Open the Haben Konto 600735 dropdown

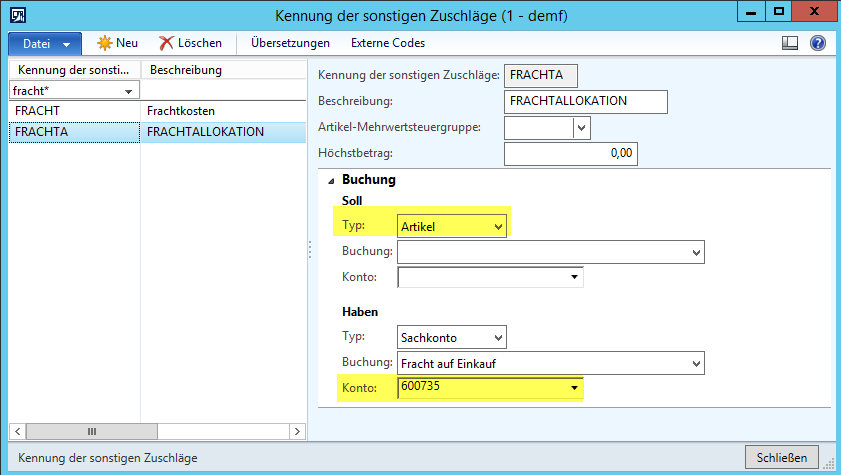pos(574,388)
